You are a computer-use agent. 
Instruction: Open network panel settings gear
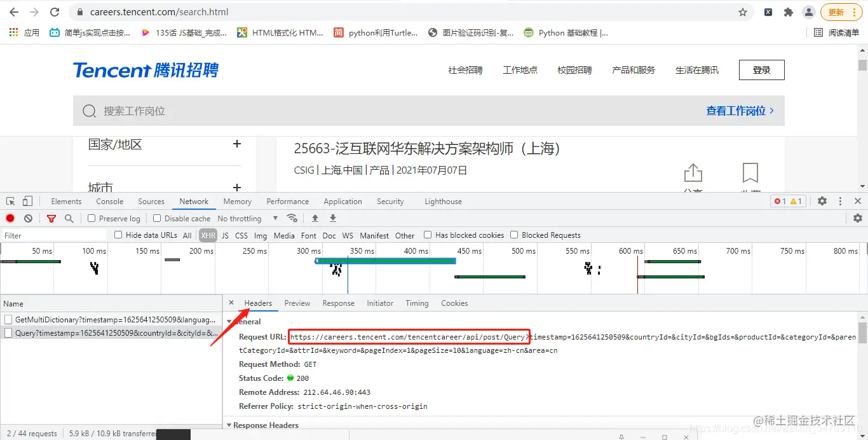coord(858,218)
